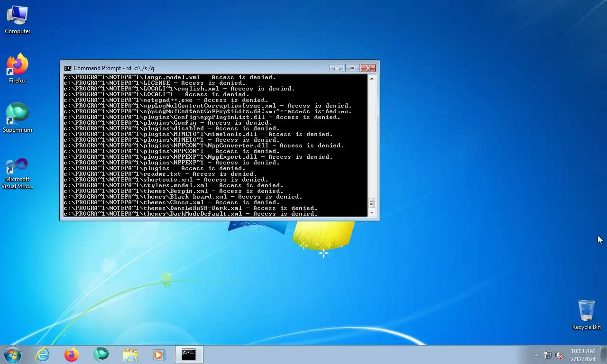Click the 'nppPluginList.dll' output line

(202, 117)
